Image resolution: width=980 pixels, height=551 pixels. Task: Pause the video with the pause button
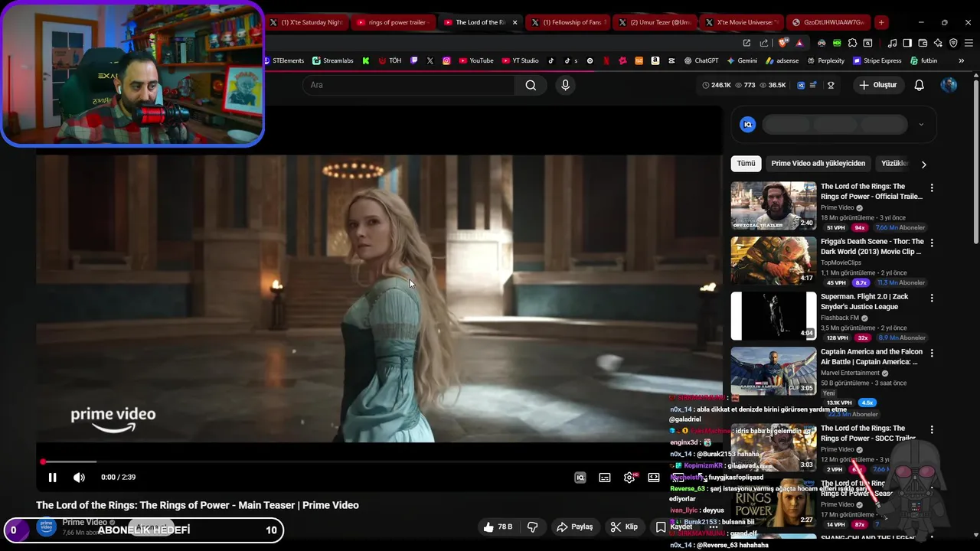point(52,478)
